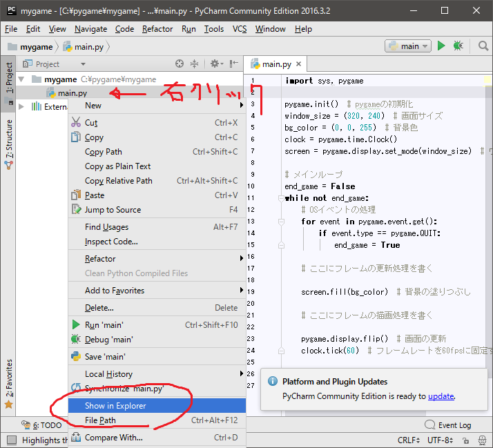Open the main run configuration dropdown
The width and height of the screenshot is (493, 448).
coord(408,46)
